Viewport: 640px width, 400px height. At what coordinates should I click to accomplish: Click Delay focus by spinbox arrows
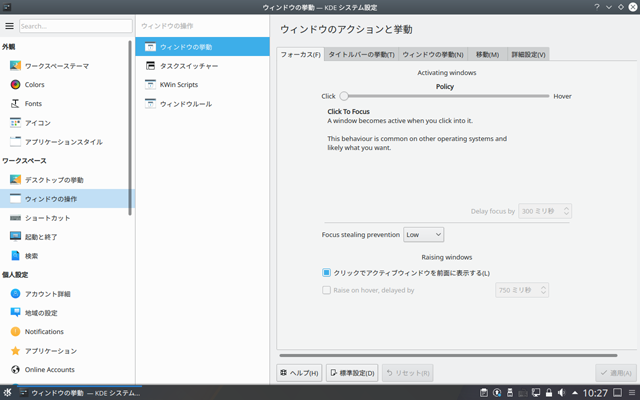coord(566,211)
